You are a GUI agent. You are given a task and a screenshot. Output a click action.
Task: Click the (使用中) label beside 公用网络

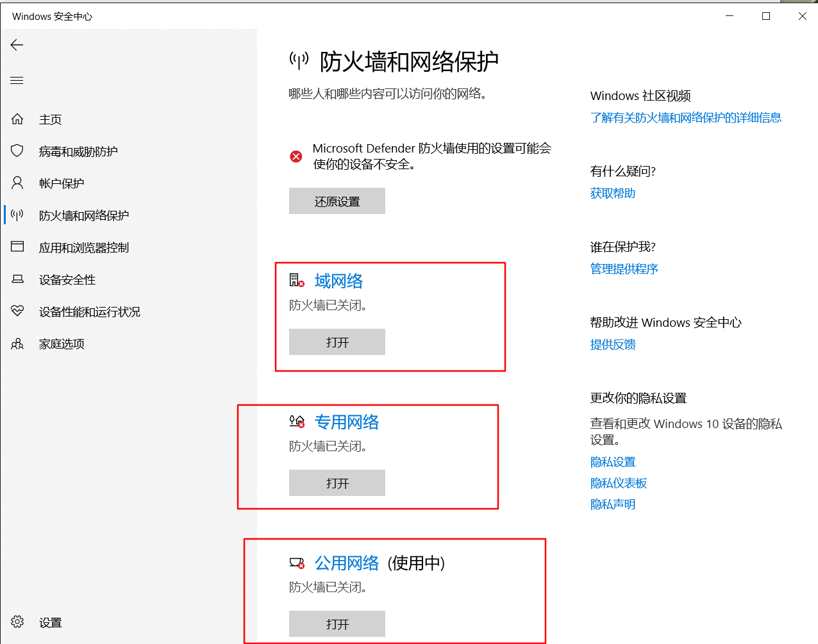pos(416,563)
